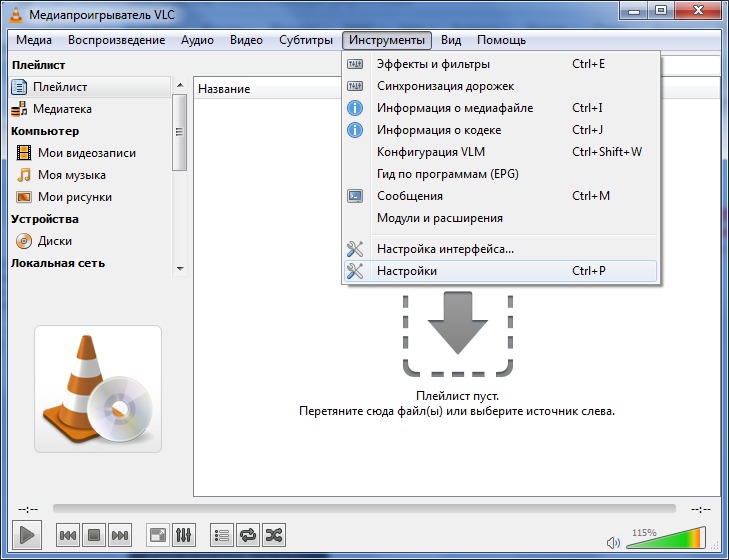This screenshot has height=560, width=729.
Task: Click the VLC cone album art thumbnail
Action: [x=98, y=389]
